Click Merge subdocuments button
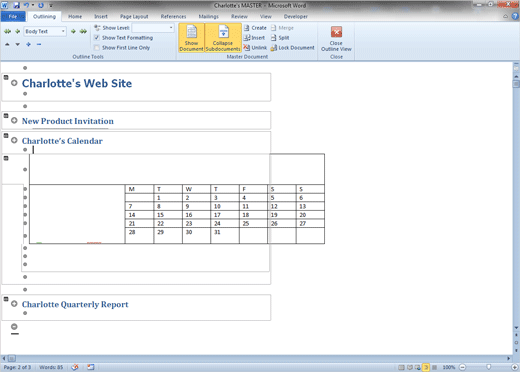The image size is (520, 372). (282, 28)
